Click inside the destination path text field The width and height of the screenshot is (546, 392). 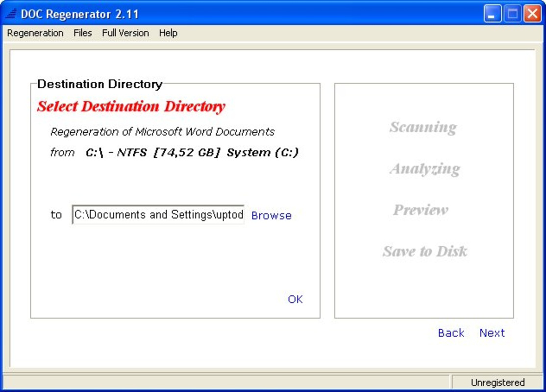tap(159, 215)
